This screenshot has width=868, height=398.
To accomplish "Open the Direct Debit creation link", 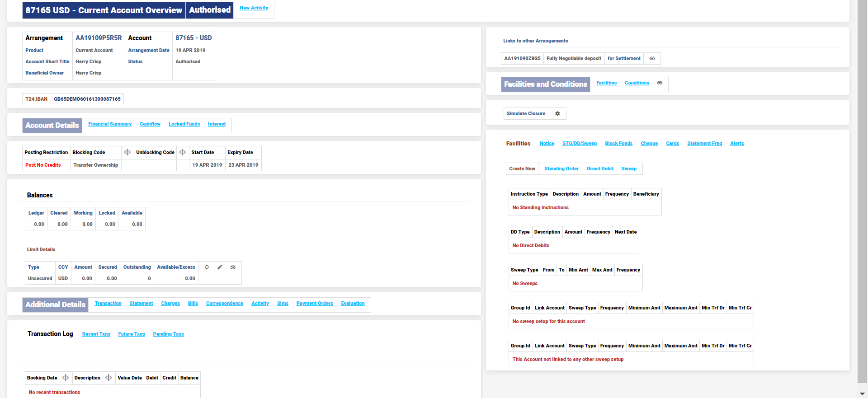I will [x=600, y=169].
